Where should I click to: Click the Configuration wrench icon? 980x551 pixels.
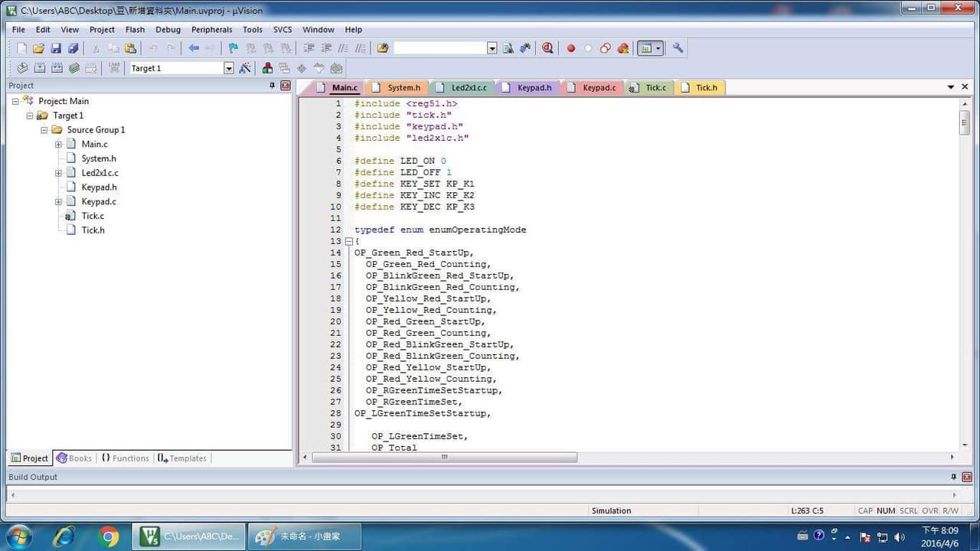[678, 48]
